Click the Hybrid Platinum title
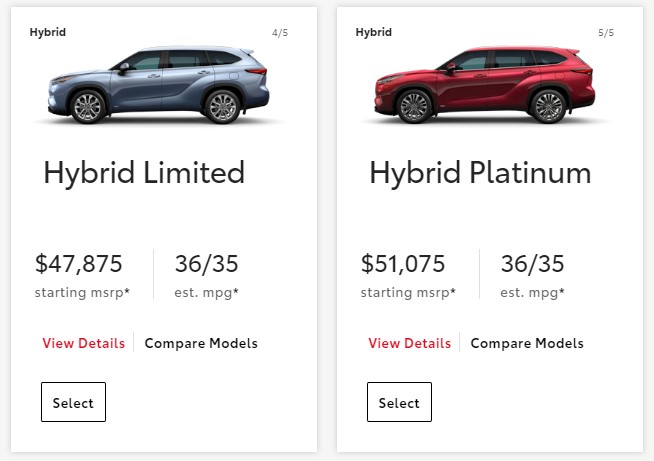 coord(480,173)
